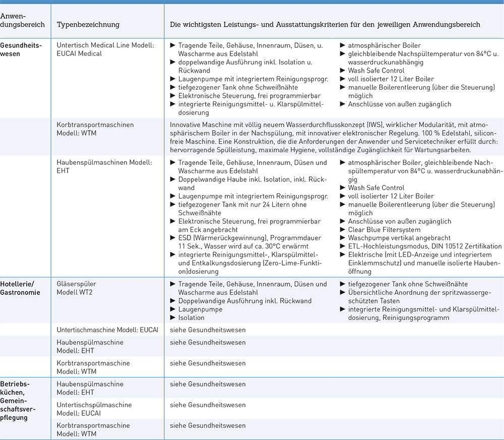Select "Untertisch Medical Line Modell: EUCAI Medical"
This screenshot has height=440, width=504.
[105, 49]
